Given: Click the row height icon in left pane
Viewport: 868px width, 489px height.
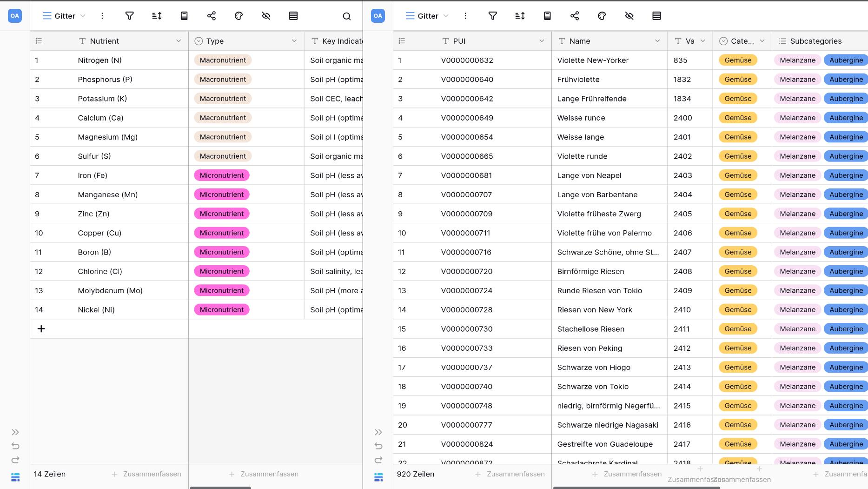Looking at the screenshot, I should click(293, 16).
